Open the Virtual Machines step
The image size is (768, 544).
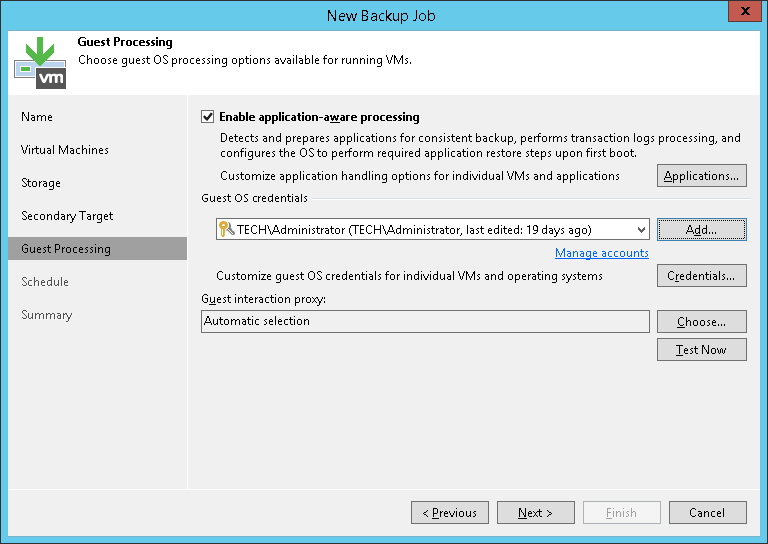tap(65, 150)
